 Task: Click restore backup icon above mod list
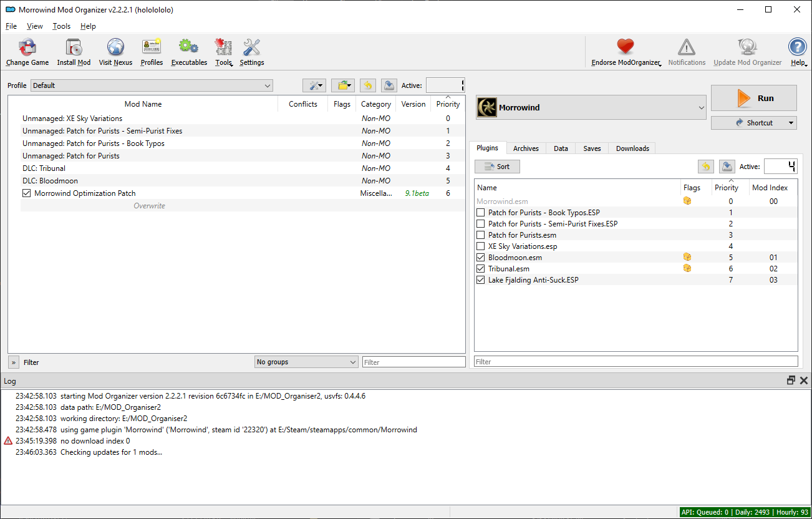[x=368, y=85]
